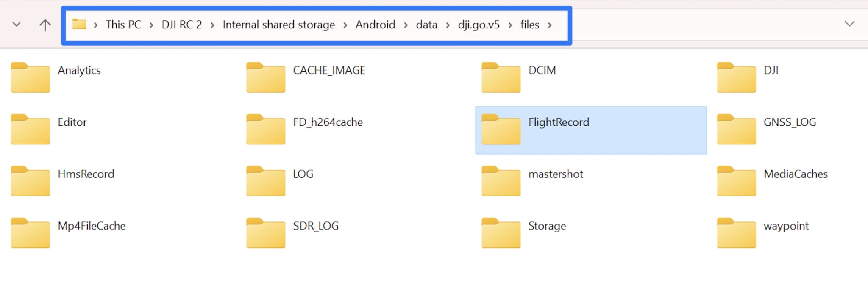Open recent locations chevron beside Up arrow
The image size is (868, 296).
coord(17,25)
